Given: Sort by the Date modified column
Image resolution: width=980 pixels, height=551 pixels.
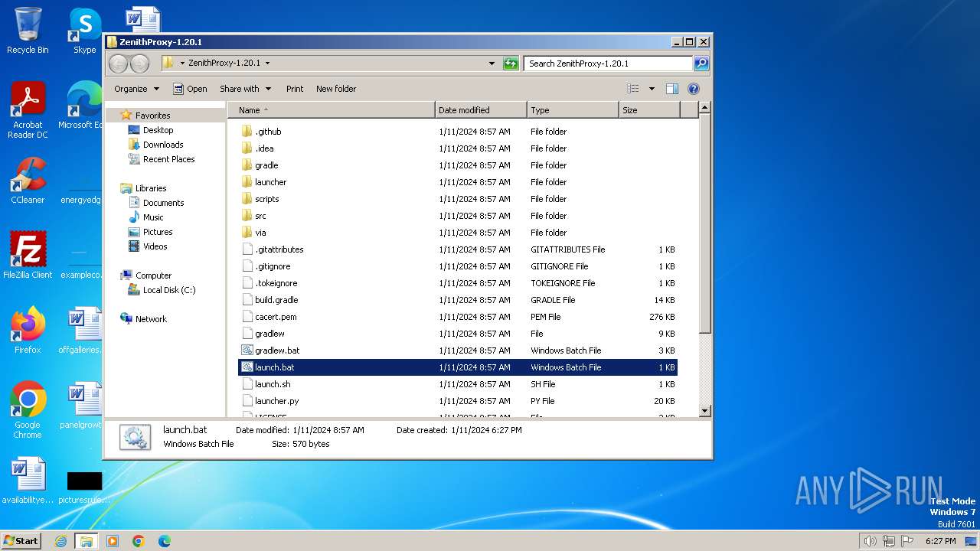Looking at the screenshot, I should 481,110.
